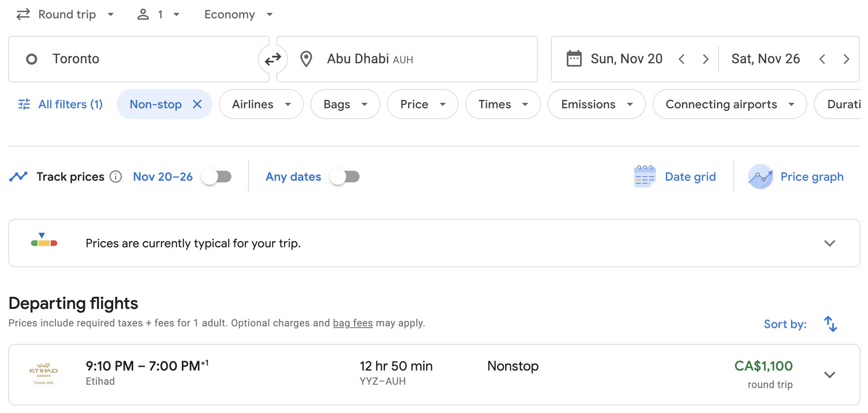Go to next departure date after Nov 20
Viewport: 868px width, 413px height.
click(x=705, y=59)
